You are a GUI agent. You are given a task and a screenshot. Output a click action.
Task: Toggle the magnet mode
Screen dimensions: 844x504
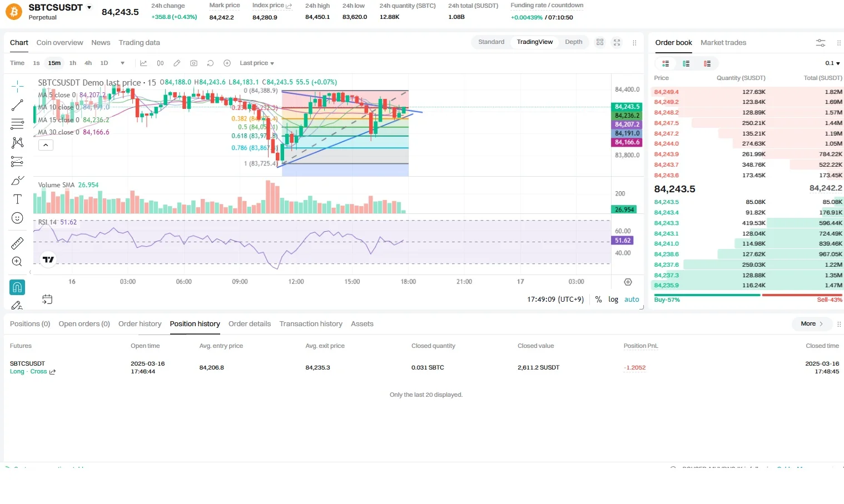click(17, 287)
